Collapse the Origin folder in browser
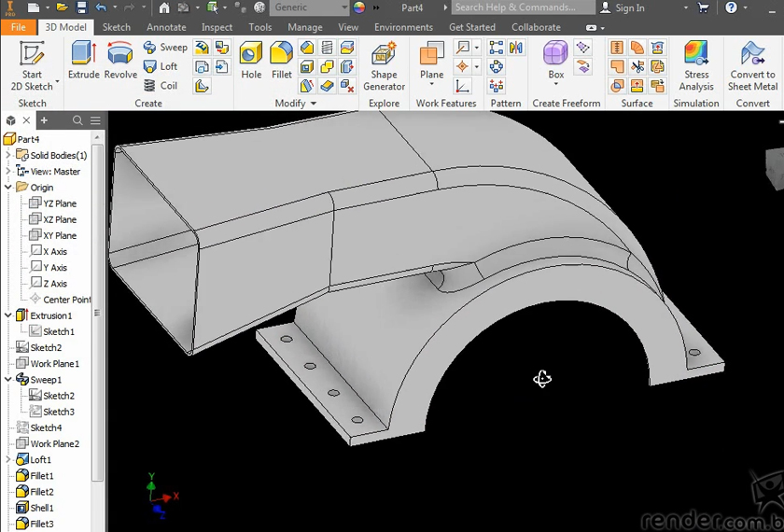Screen dimensions: 784x532 [x=8, y=188]
